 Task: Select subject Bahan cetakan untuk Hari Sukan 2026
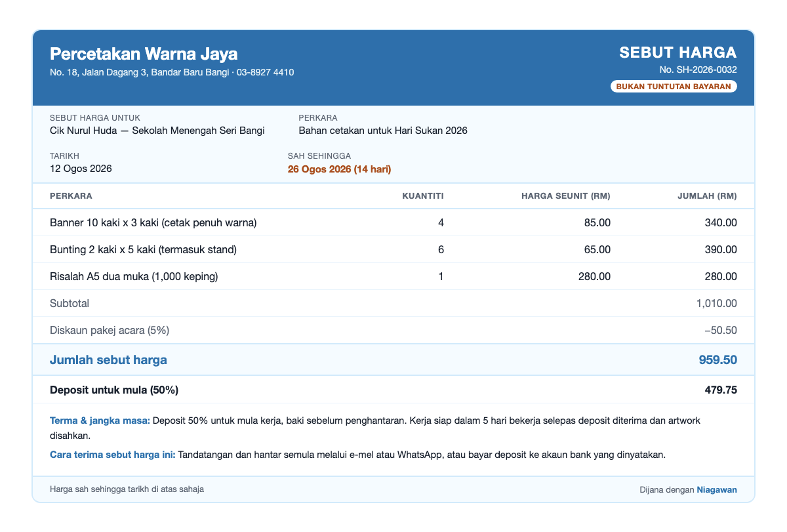point(383,131)
